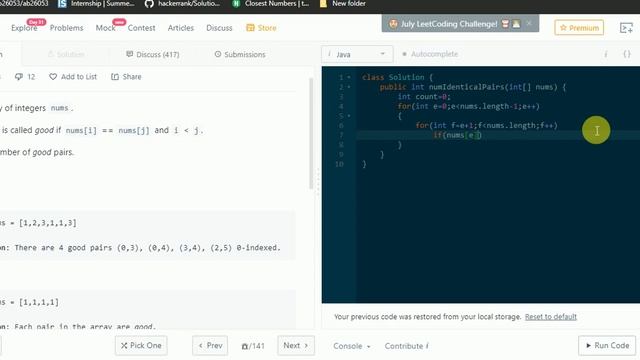Go to the Contest page
Viewport: 640px width, 360px height.
click(x=141, y=28)
